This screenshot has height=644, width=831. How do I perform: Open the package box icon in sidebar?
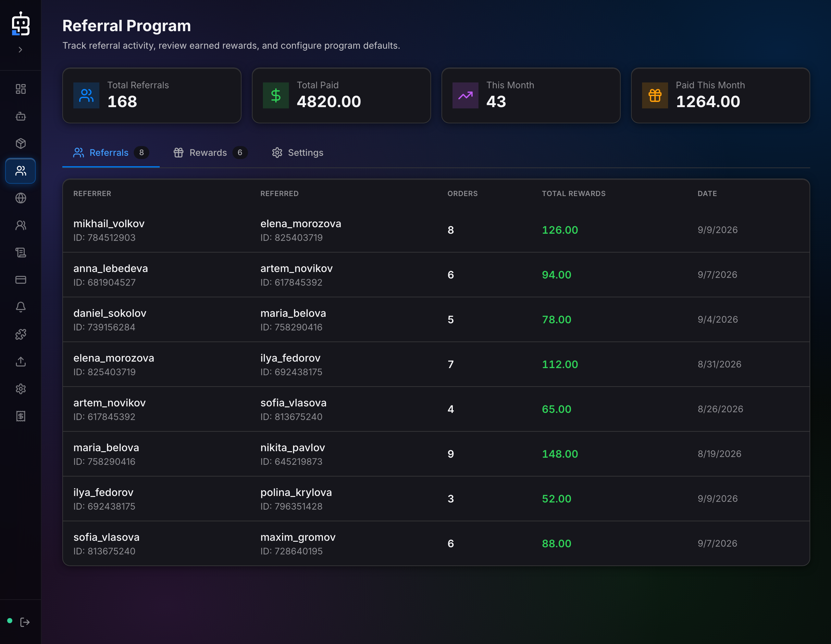click(20, 143)
